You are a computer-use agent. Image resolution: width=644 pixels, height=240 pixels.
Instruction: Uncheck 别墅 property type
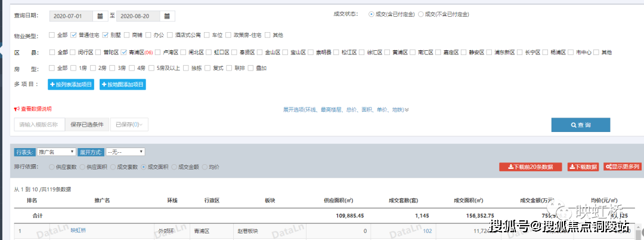[x=105, y=35]
